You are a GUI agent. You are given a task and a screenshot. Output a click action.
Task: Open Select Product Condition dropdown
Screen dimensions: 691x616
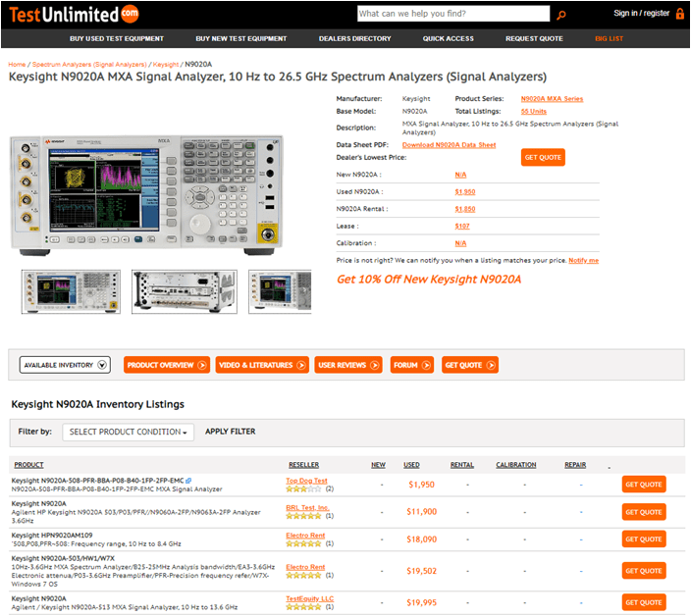(x=128, y=432)
